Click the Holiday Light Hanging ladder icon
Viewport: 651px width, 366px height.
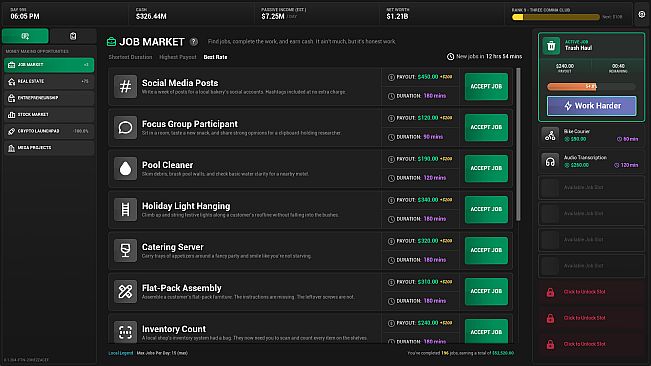(x=125, y=210)
